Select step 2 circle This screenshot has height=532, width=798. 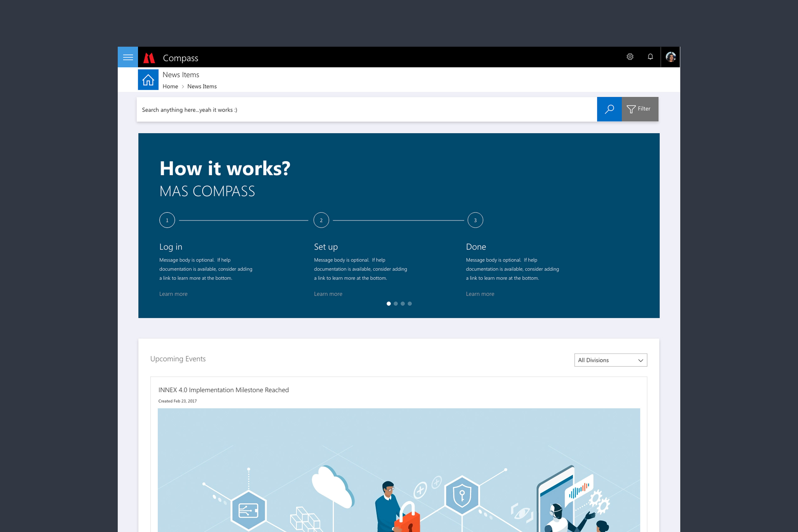point(321,220)
